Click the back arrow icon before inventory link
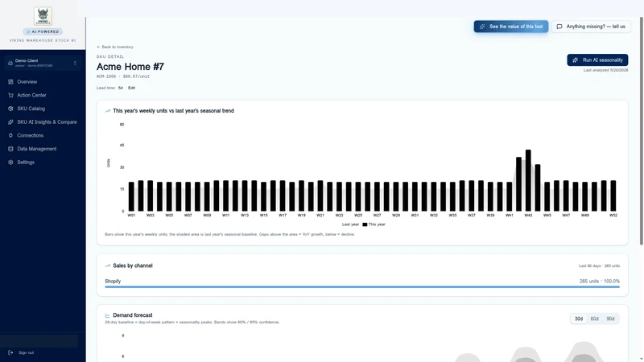Image resolution: width=644 pixels, height=362 pixels. click(98, 47)
